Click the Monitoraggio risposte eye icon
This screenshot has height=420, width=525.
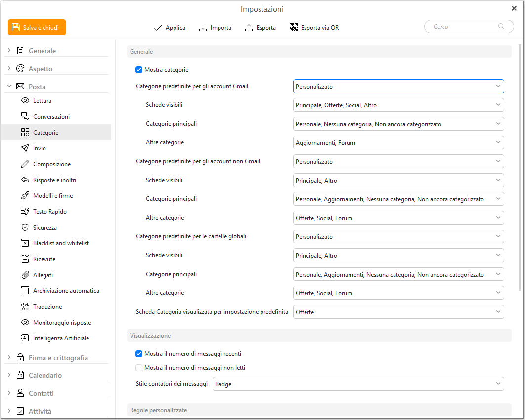click(25, 322)
